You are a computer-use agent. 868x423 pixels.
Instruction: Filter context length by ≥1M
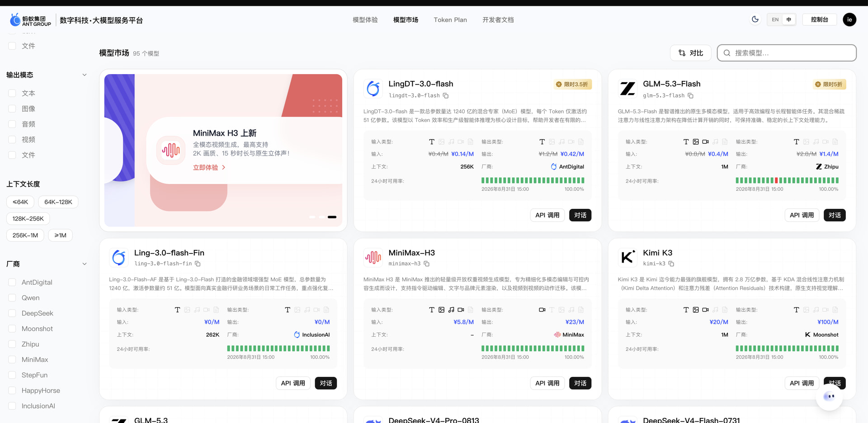[60, 235]
